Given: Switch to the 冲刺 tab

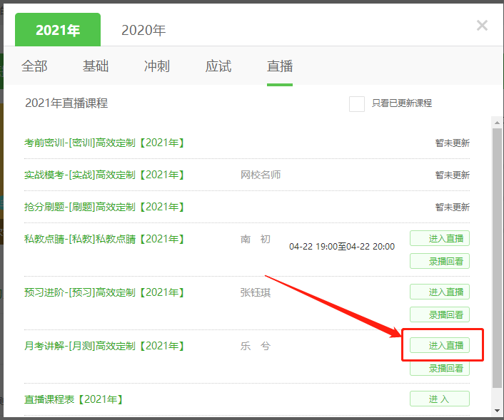Looking at the screenshot, I should [157, 66].
